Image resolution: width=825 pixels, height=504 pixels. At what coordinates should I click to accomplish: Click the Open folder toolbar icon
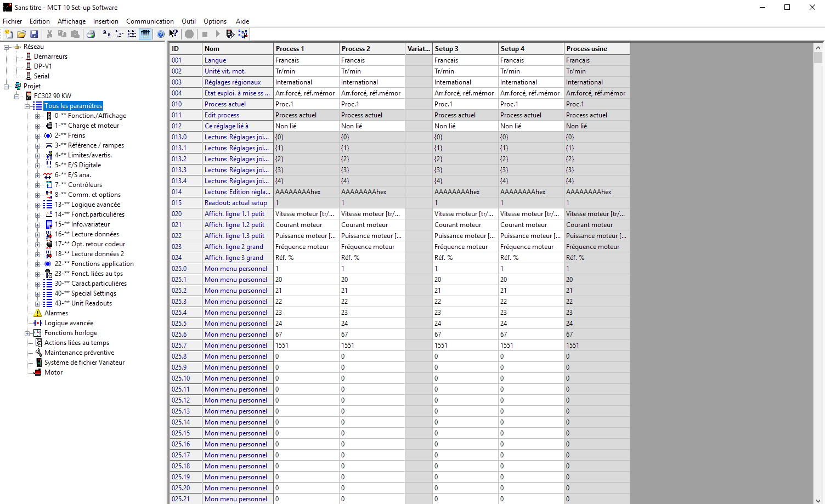[x=21, y=34]
